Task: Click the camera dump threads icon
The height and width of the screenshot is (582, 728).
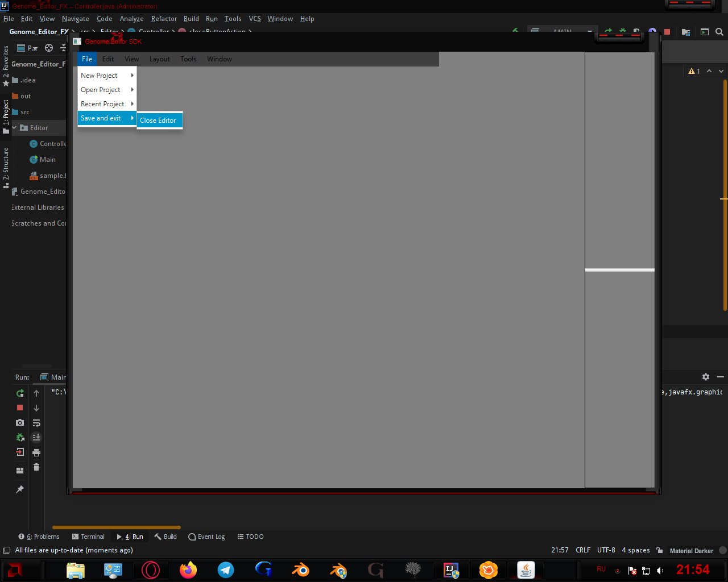Action: pyautogui.click(x=20, y=422)
